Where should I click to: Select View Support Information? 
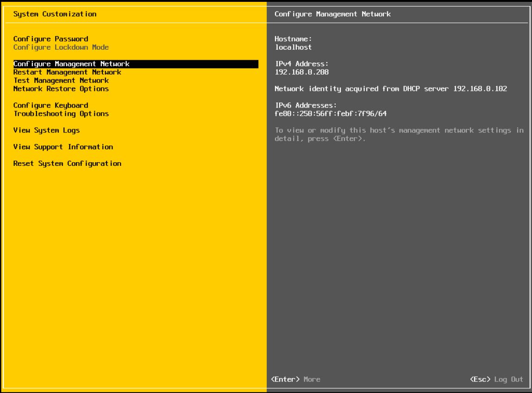pyautogui.click(x=63, y=147)
